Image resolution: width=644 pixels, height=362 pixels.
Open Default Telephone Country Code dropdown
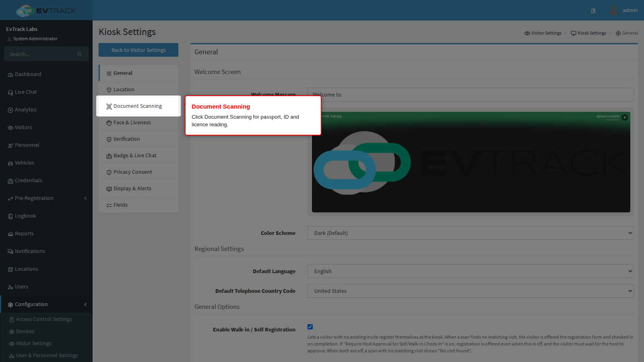tap(471, 291)
